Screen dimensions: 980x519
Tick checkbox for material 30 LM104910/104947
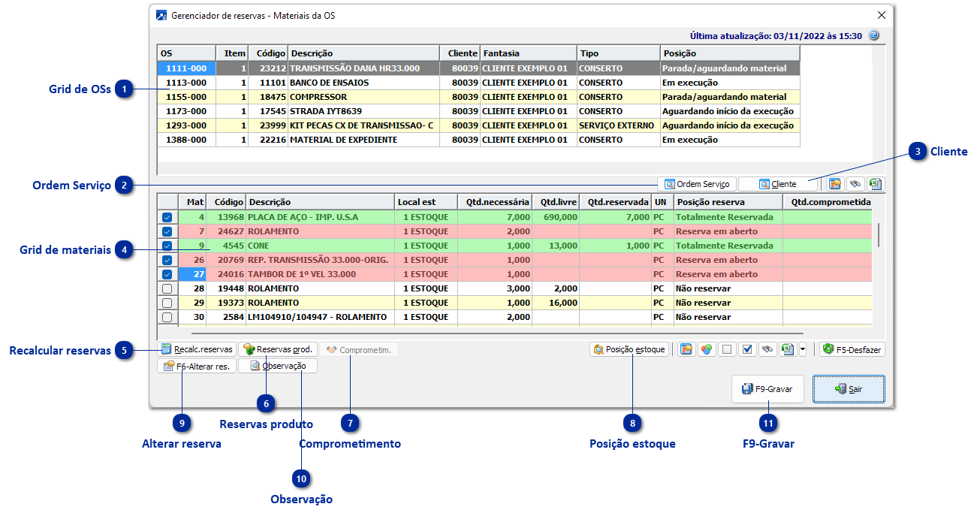tap(167, 317)
